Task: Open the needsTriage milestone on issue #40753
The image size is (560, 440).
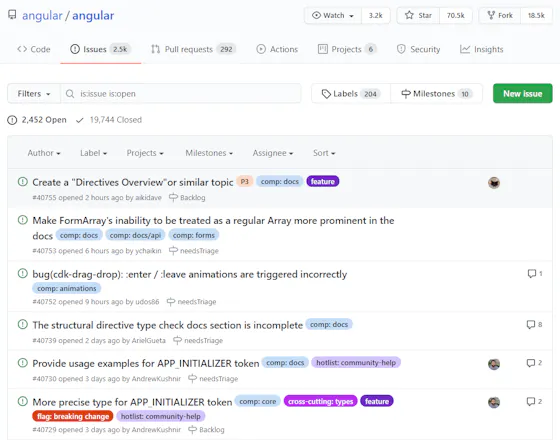Action: coord(194,251)
